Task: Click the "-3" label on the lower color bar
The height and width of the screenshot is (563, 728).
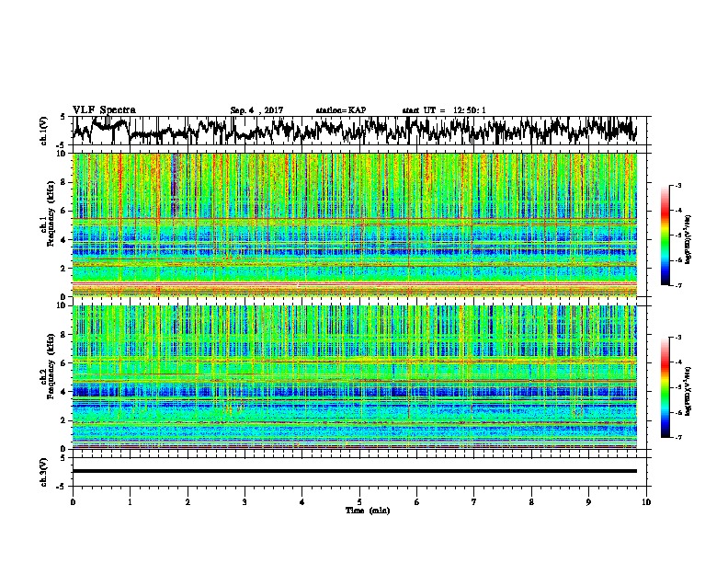Action: [x=677, y=338]
